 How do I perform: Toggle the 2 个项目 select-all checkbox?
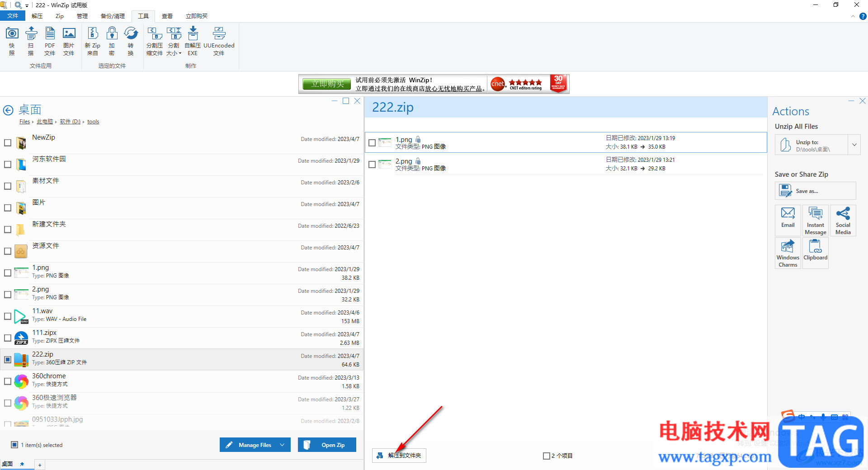coord(547,456)
